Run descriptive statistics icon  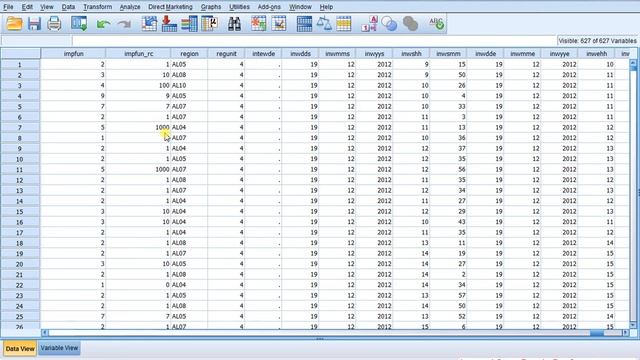[x=209, y=24]
